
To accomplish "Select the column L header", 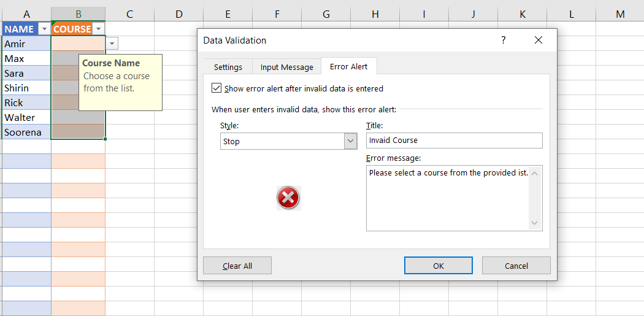I will pos(571,14).
